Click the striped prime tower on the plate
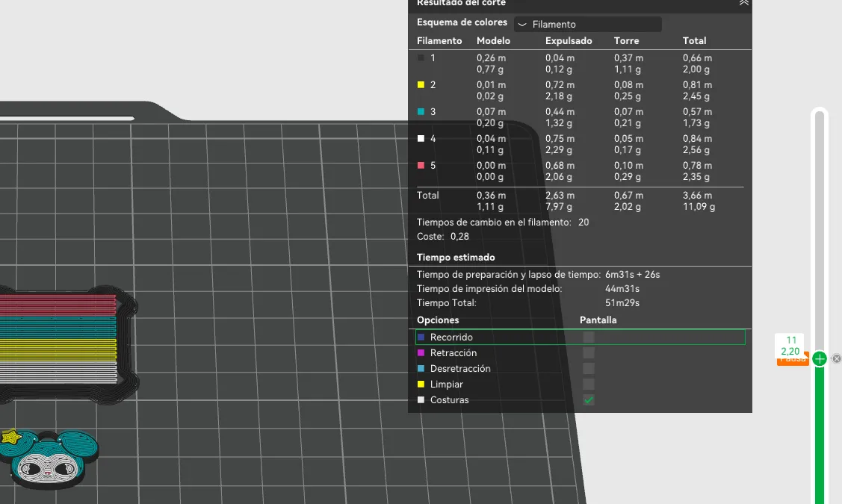Image resolution: width=842 pixels, height=504 pixels. 58,338
